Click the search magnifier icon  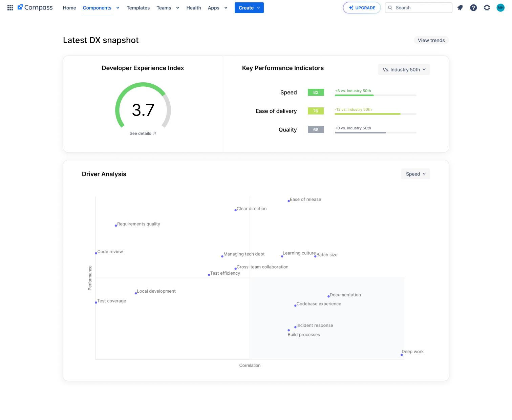pyautogui.click(x=390, y=7)
